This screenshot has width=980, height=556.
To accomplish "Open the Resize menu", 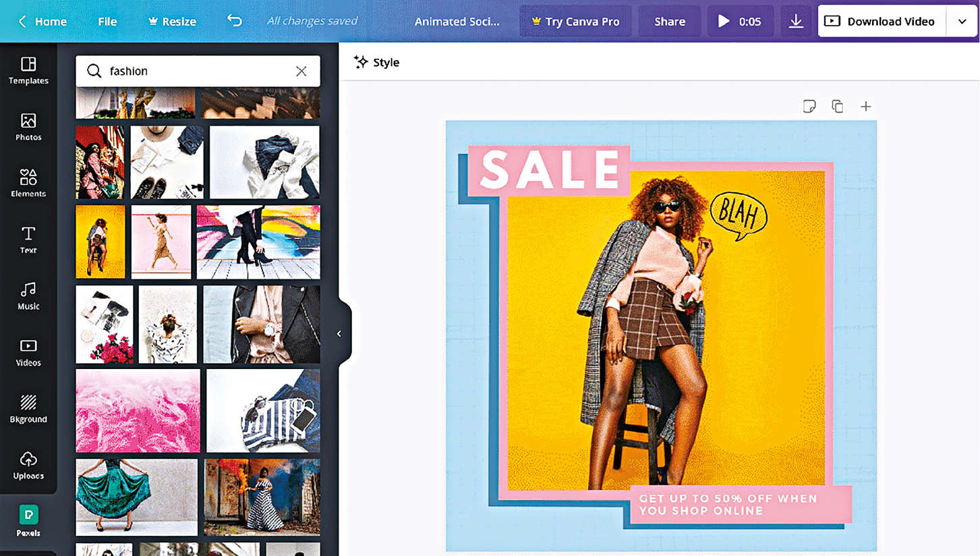I will point(172,22).
